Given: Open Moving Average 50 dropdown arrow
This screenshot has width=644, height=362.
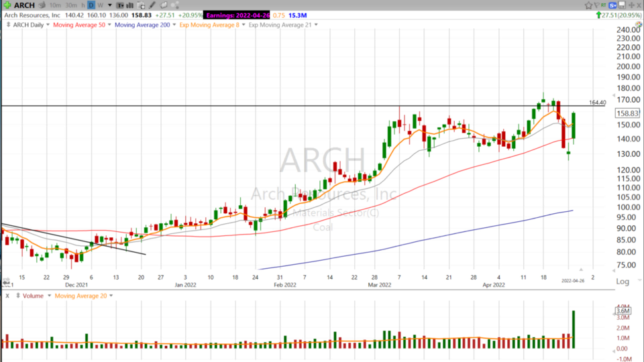Looking at the screenshot, I should point(109,25).
